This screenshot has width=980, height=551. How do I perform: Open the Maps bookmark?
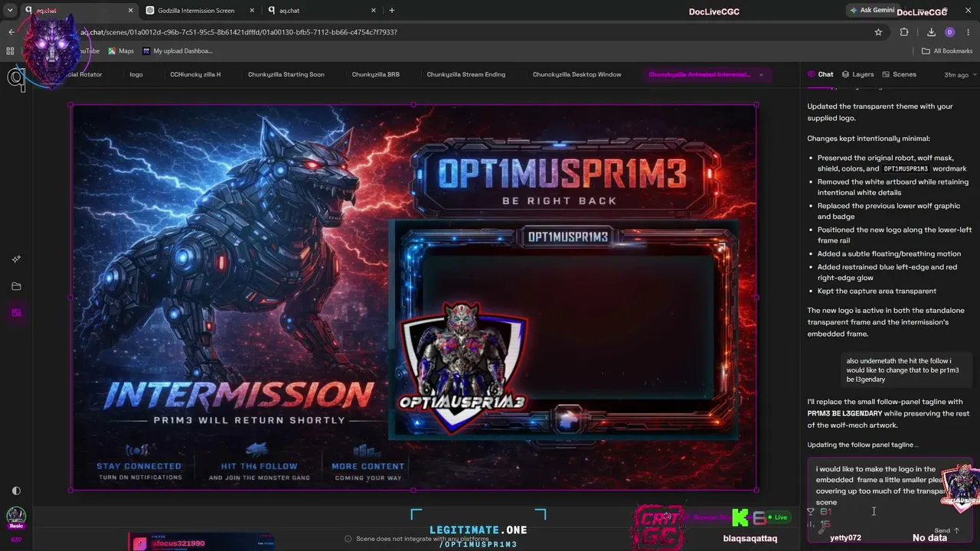click(x=121, y=51)
